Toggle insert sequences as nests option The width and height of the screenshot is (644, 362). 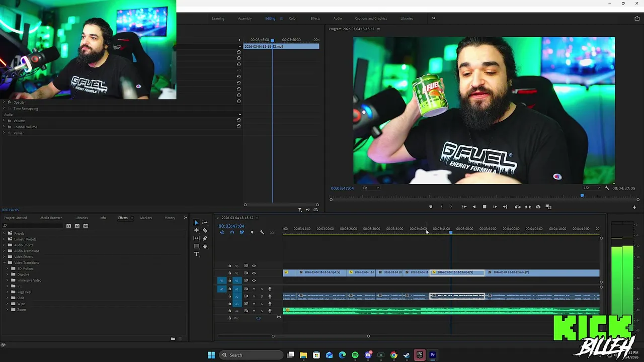coord(222,232)
